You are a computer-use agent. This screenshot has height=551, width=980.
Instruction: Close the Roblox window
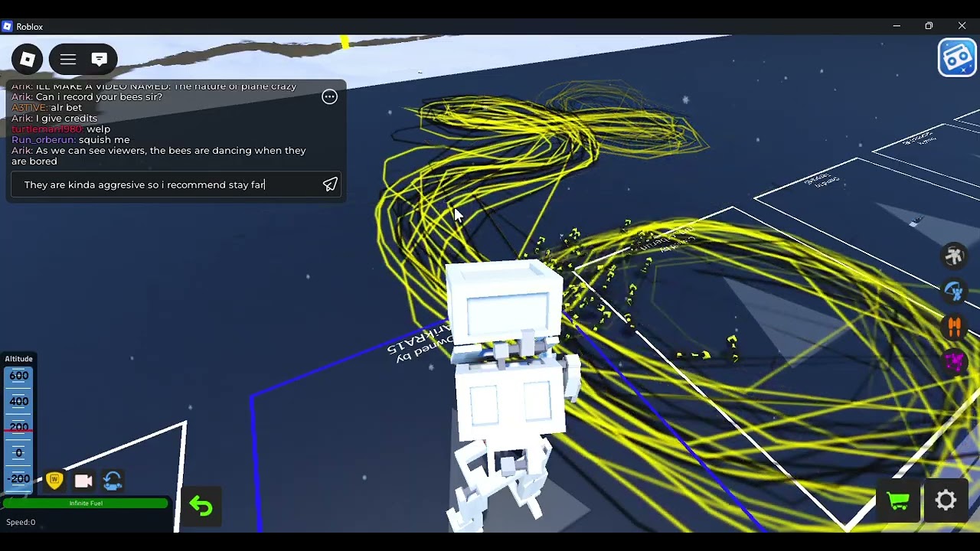pyautogui.click(x=962, y=26)
